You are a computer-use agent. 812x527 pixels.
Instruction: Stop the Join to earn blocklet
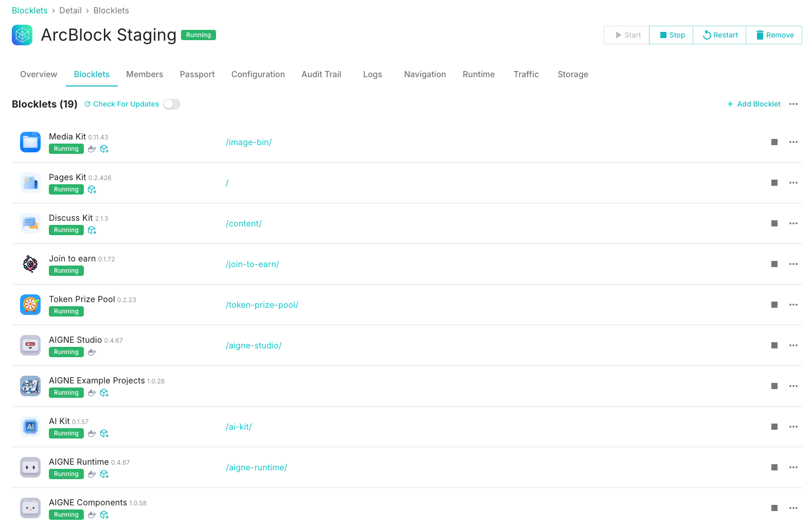click(x=774, y=264)
